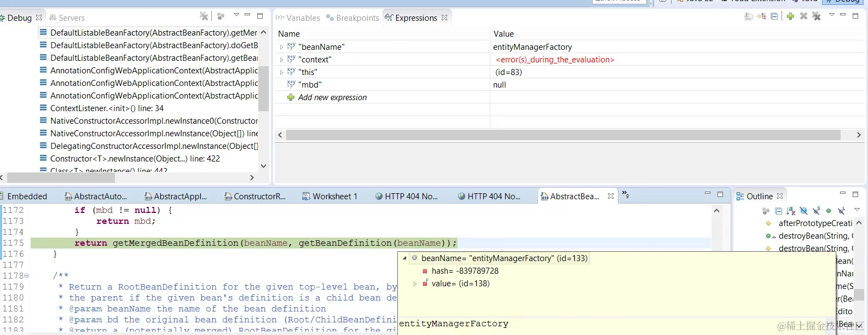Open the first HTTP 404 No... tab
The width and height of the screenshot is (868, 335).
pos(406,197)
